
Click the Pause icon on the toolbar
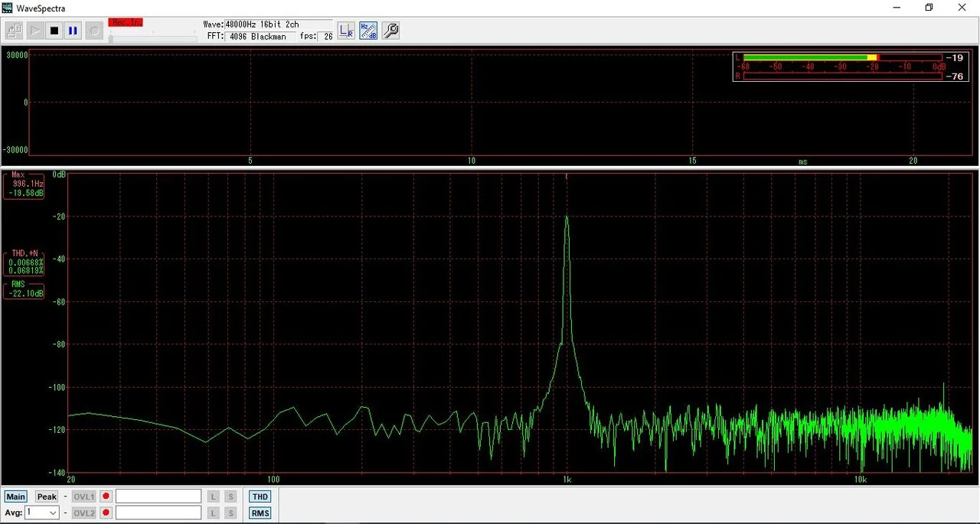click(73, 30)
